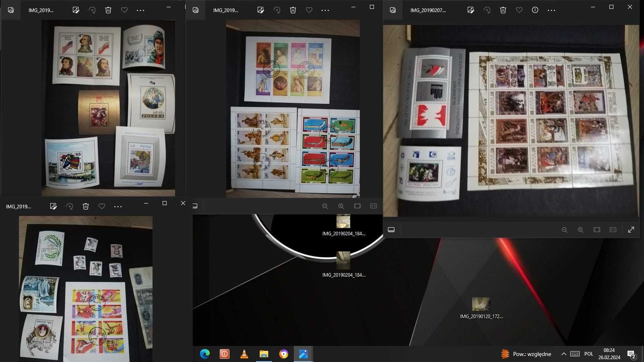The width and height of the screenshot is (644, 362).
Task: Zoom out in top-middle Photos window
Action: pos(325,206)
